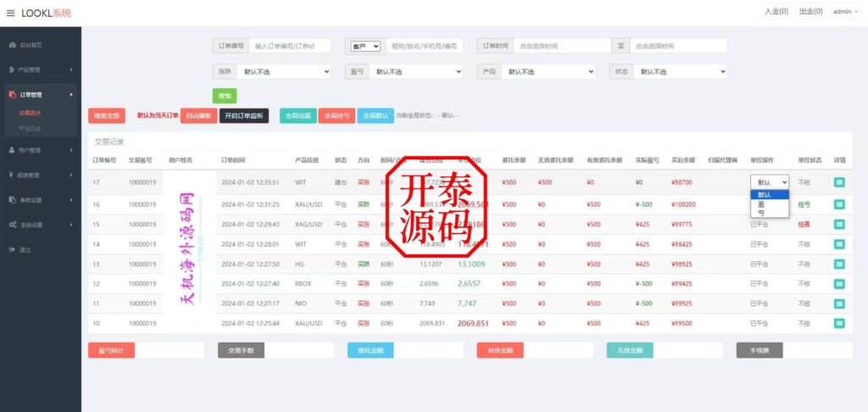
Task: Open 交易流水 in the sidebar submenu
Action: (30, 113)
